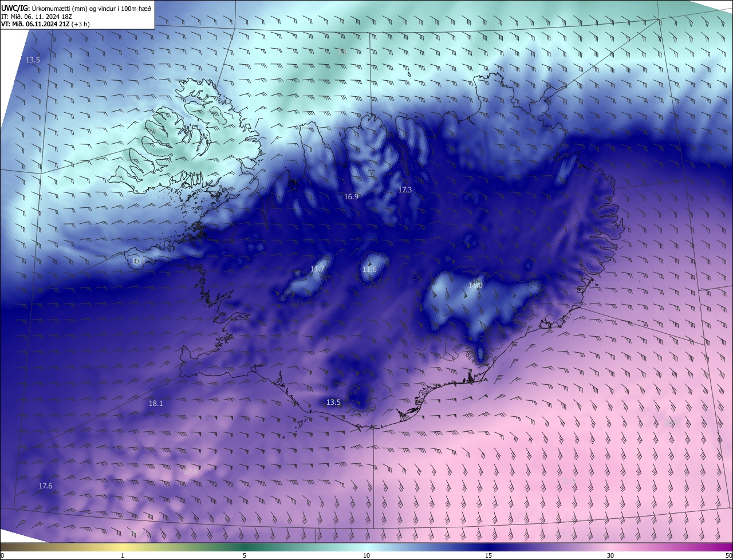Click the 13.5 value beside the title box
Viewport: 733px width, 560px height.
pos(33,60)
